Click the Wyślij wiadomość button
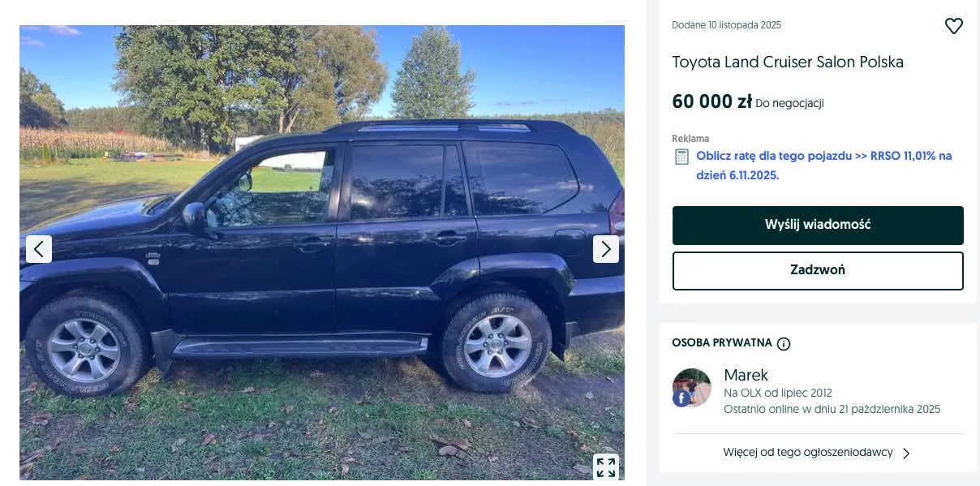Screen dimensions: 980x486 tap(818, 225)
